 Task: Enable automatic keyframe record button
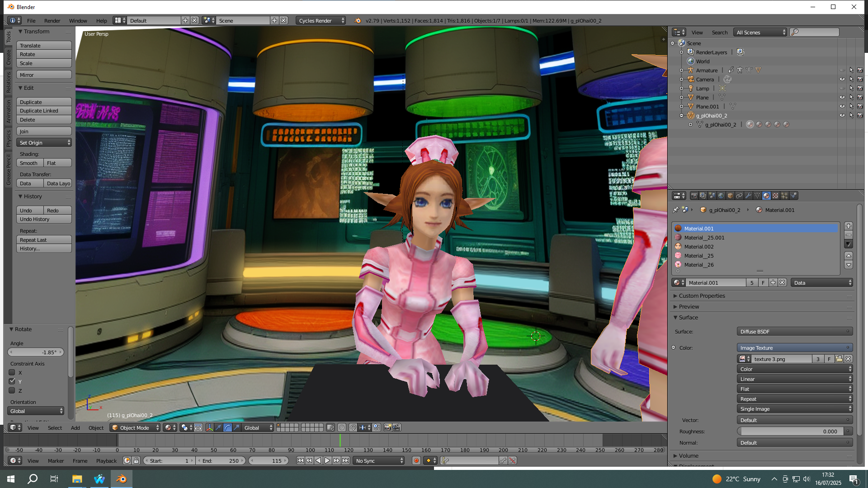[416, 460]
